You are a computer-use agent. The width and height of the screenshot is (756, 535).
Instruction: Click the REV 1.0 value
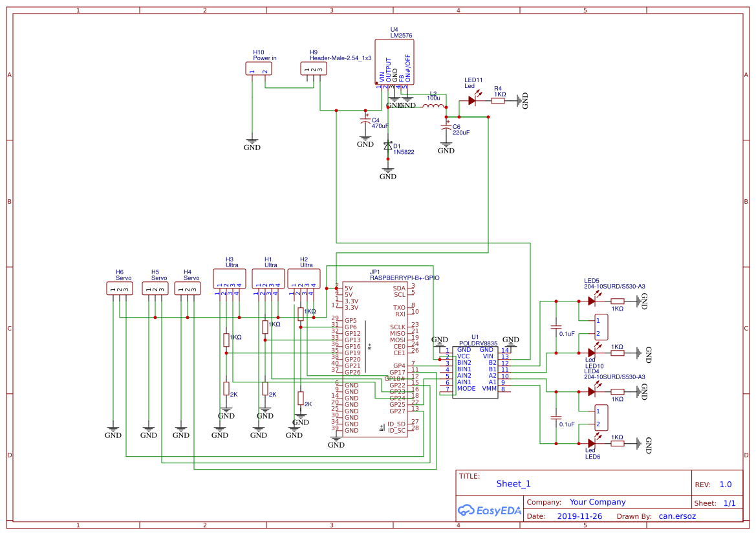pos(724,483)
